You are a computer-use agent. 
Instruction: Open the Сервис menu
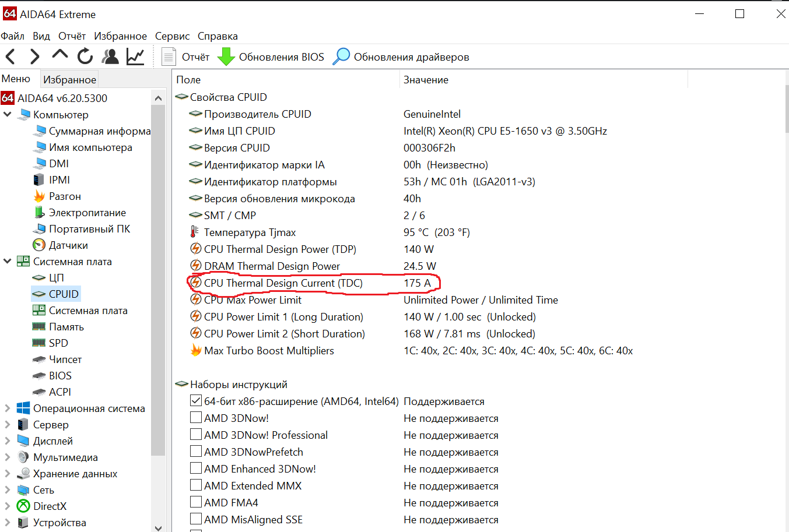tap(172, 36)
